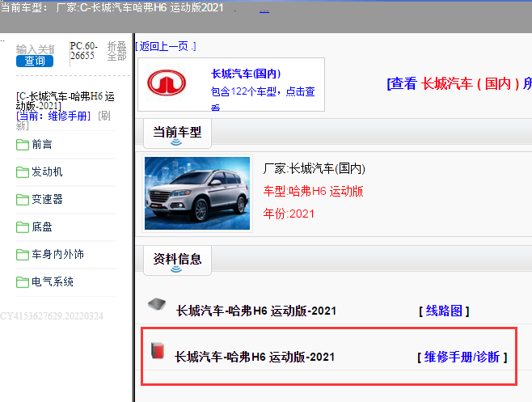Open 长城汽车(国内) manufacturer link

click(246, 74)
